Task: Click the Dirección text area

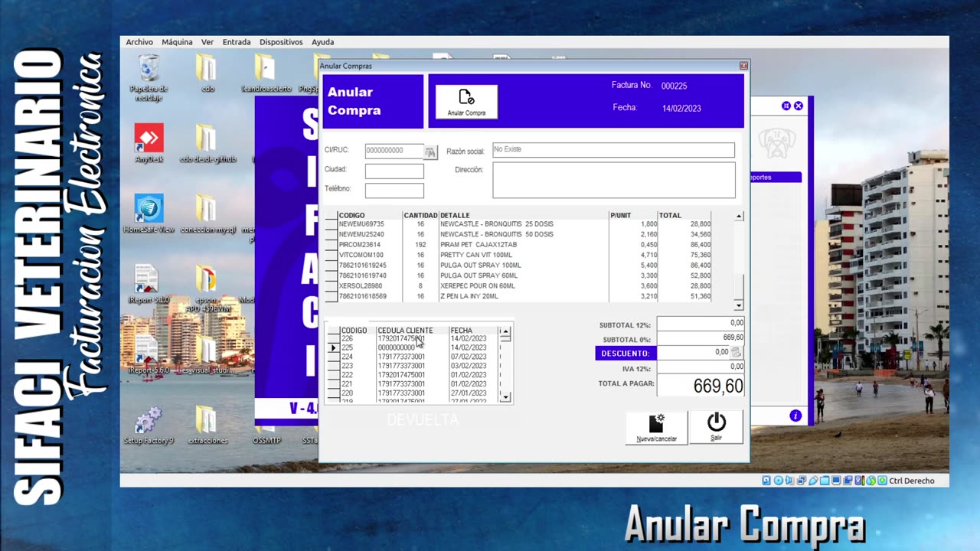Action: pyautogui.click(x=613, y=180)
